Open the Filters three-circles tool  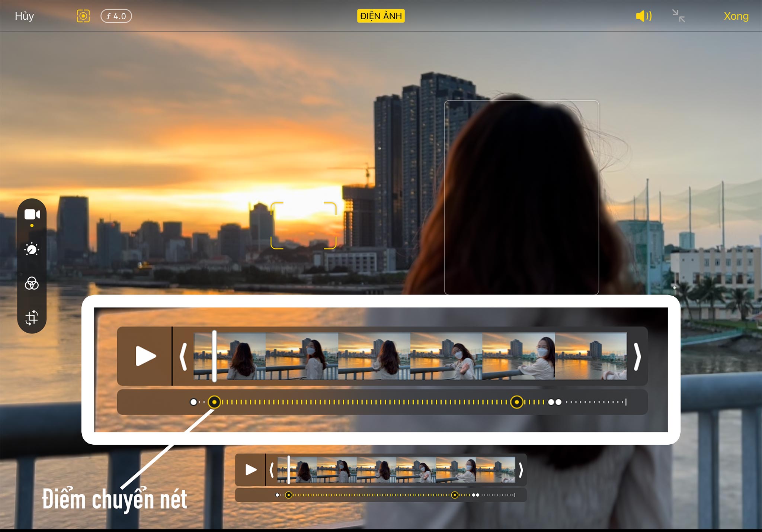[32, 283]
